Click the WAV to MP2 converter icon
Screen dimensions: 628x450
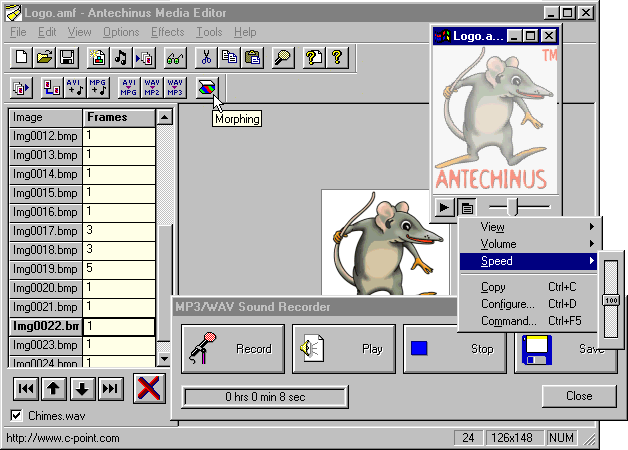click(152, 87)
